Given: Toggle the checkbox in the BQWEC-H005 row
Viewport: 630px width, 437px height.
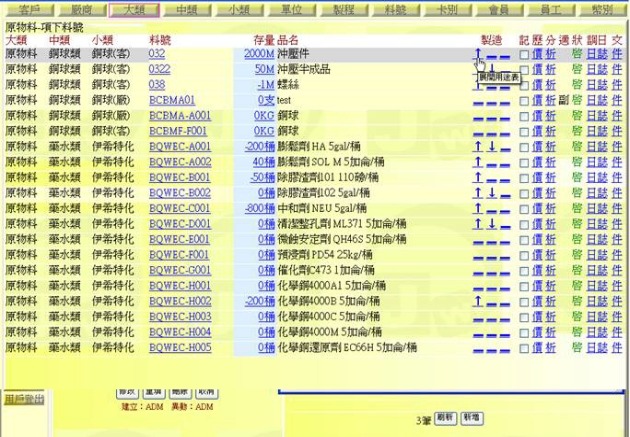Looking at the screenshot, I should 524,348.
